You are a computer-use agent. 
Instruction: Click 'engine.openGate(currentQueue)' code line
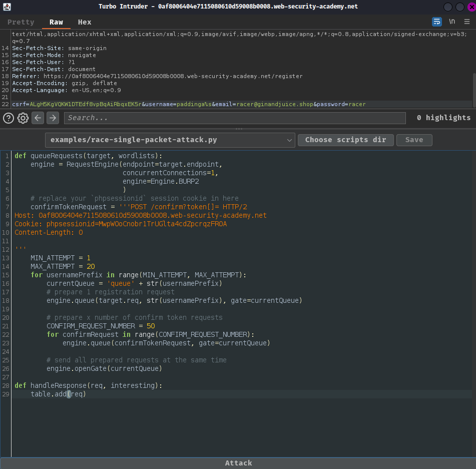tap(104, 368)
